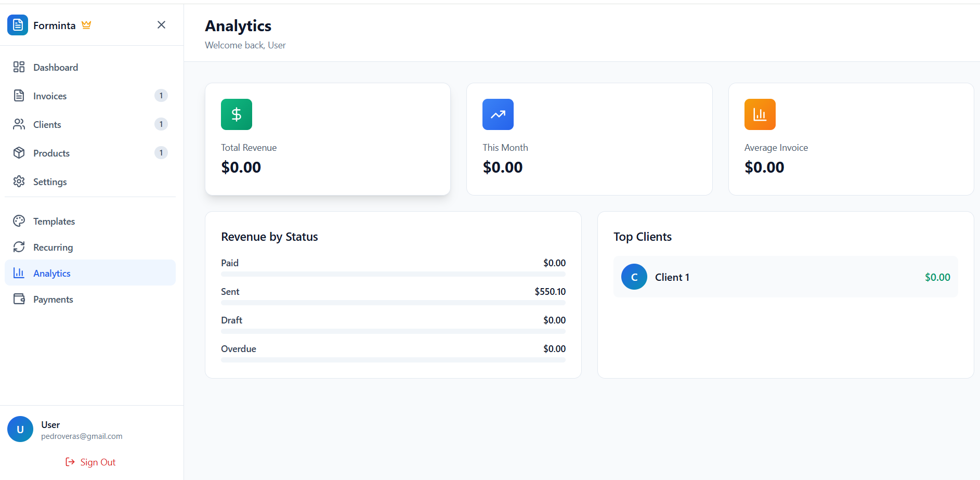Click the Clients count badge
This screenshot has height=480, width=980.
pyautogui.click(x=161, y=124)
